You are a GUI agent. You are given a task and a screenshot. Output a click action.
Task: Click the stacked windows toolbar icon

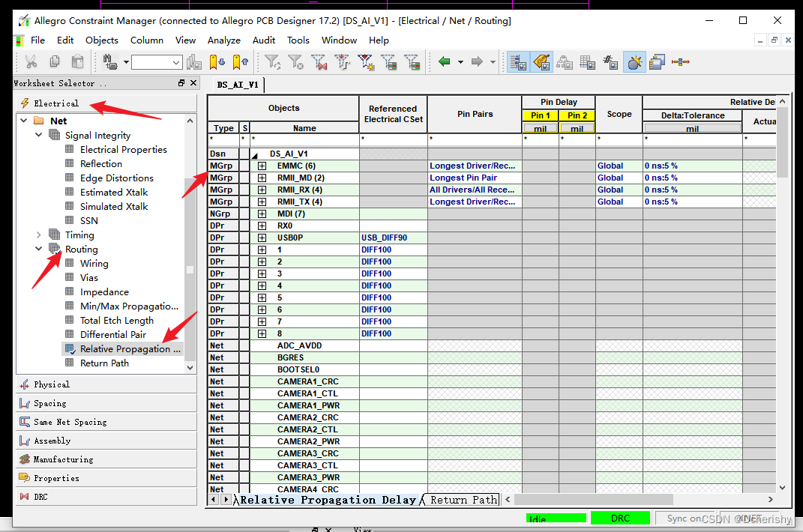pos(657,62)
